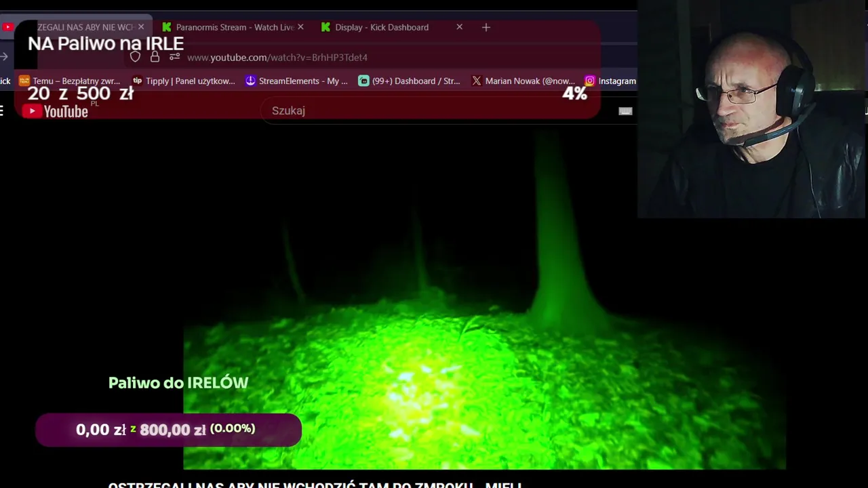Open the Tipply Panel bookmark

tap(184, 81)
